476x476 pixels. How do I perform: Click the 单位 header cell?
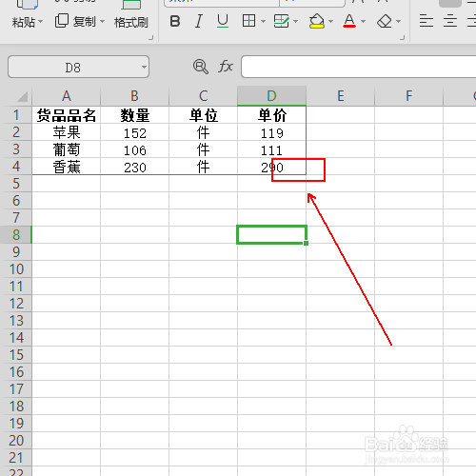tap(203, 115)
